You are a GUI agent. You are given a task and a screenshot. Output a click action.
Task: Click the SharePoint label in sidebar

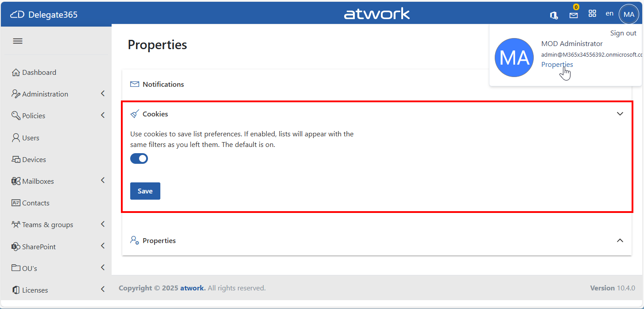pyautogui.click(x=39, y=247)
